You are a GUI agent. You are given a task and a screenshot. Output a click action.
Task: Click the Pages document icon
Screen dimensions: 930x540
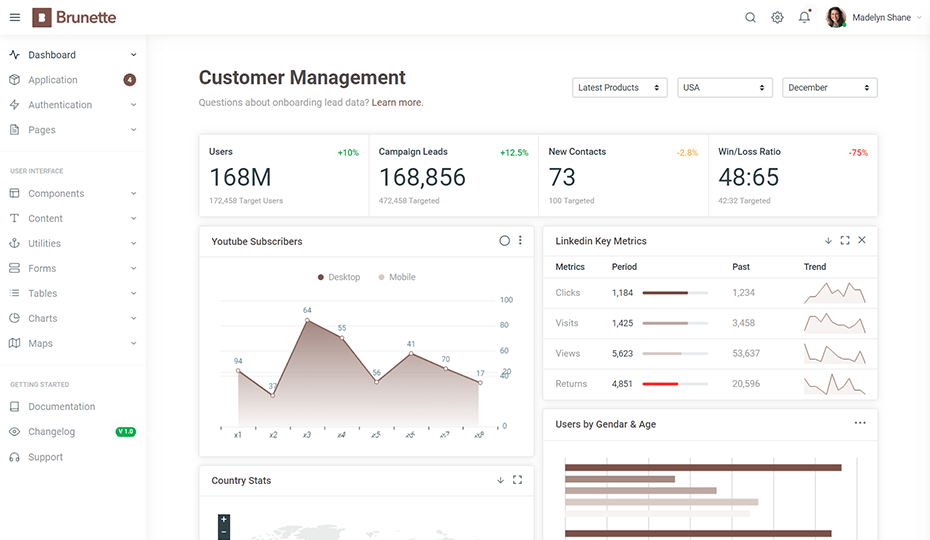point(15,129)
